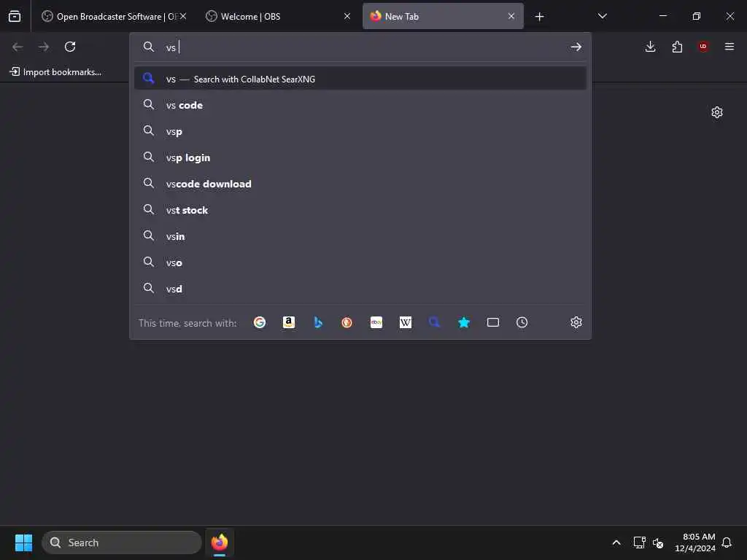Reload the current page

(x=70, y=47)
